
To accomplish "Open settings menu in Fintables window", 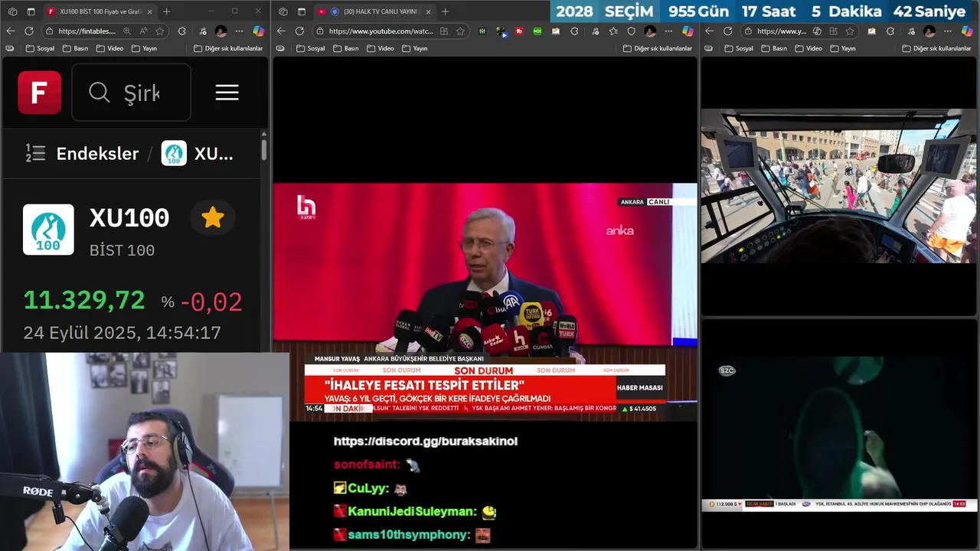I will [x=239, y=31].
